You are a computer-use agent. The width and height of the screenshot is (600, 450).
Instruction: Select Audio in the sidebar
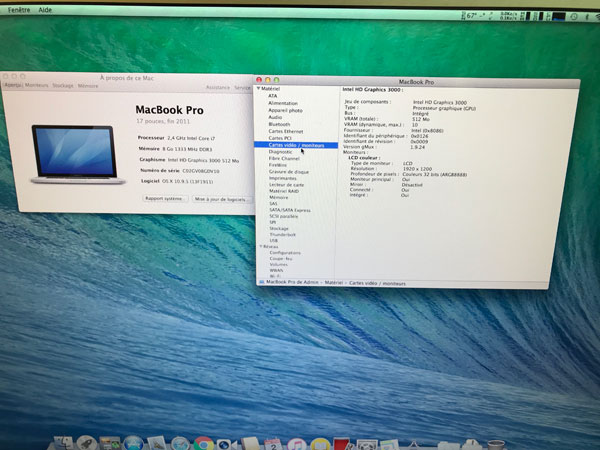[275, 117]
